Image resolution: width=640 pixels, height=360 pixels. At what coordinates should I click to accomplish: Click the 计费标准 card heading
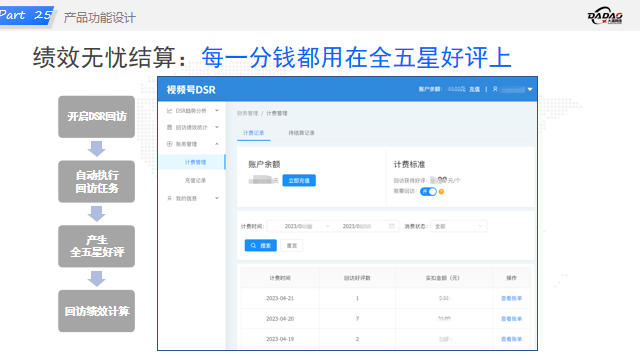tap(409, 164)
